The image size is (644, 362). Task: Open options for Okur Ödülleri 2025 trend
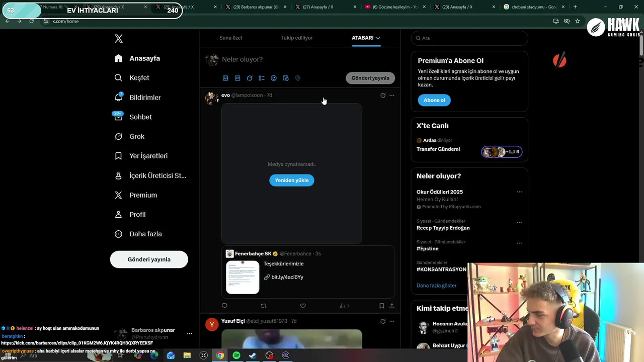click(x=519, y=192)
